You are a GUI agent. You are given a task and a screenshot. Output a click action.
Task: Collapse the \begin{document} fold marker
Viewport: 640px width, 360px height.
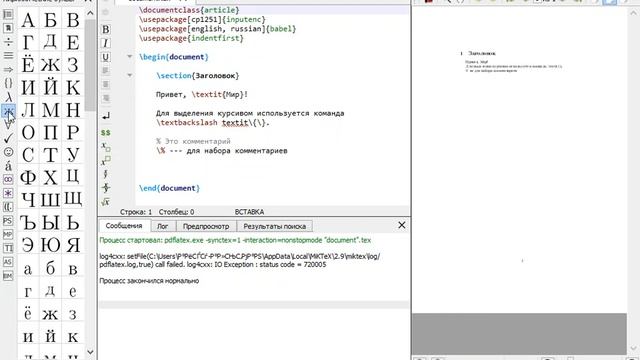pos(130,57)
